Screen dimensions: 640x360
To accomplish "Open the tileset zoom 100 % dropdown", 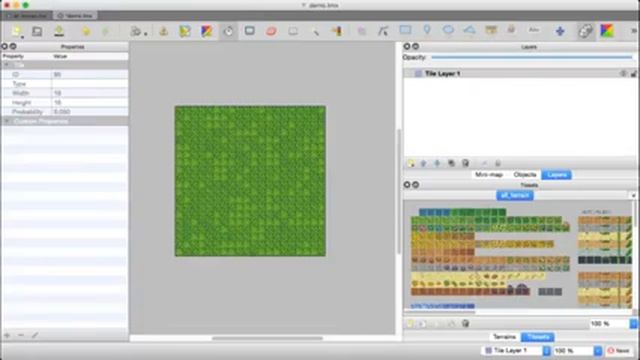I will click(x=633, y=324).
